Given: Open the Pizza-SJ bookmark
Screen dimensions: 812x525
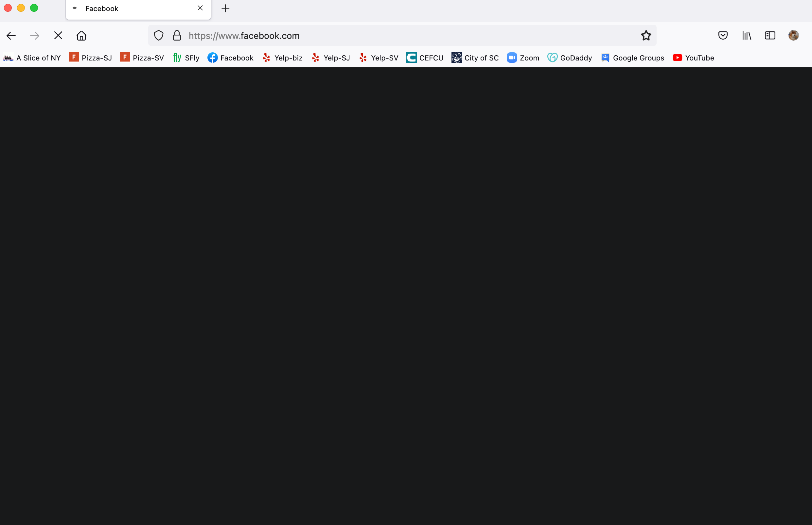Looking at the screenshot, I should [90, 58].
